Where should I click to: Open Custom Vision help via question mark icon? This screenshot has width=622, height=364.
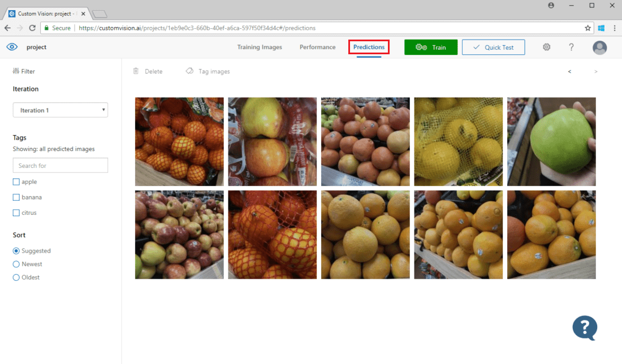(571, 47)
